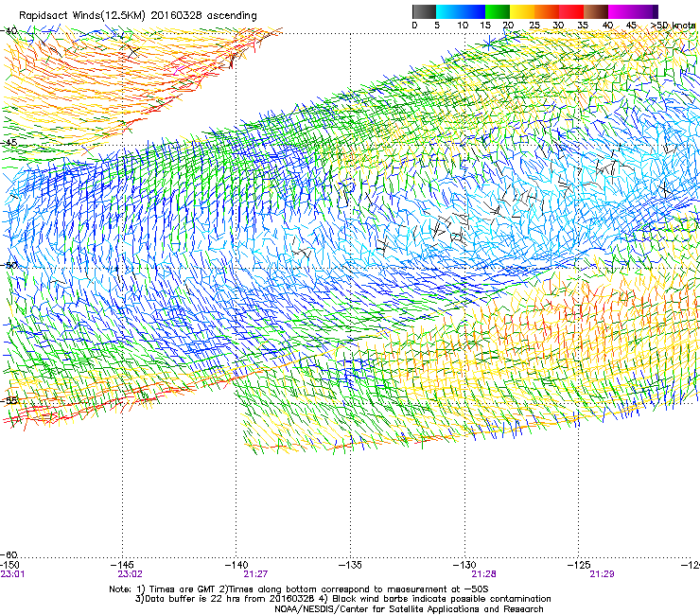Screen dimensions: 700x615
Task: Select the dark blue 10-15 knots swatch
Action: 473,11
